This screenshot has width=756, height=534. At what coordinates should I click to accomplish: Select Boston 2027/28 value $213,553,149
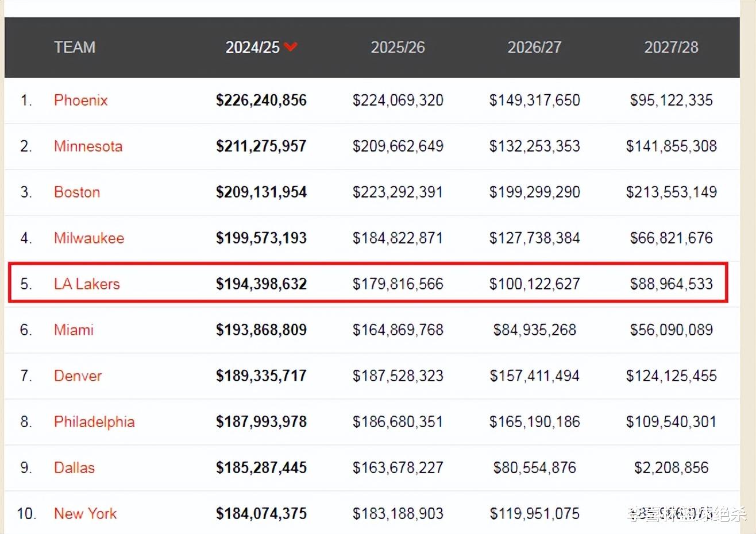point(672,192)
